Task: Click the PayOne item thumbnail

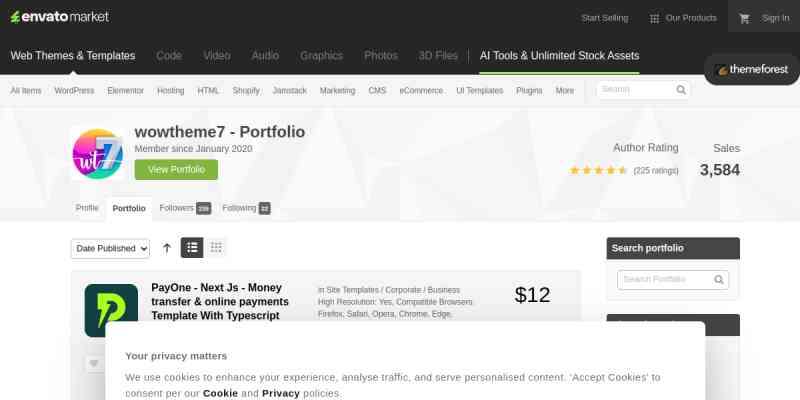Action: pyautogui.click(x=111, y=310)
